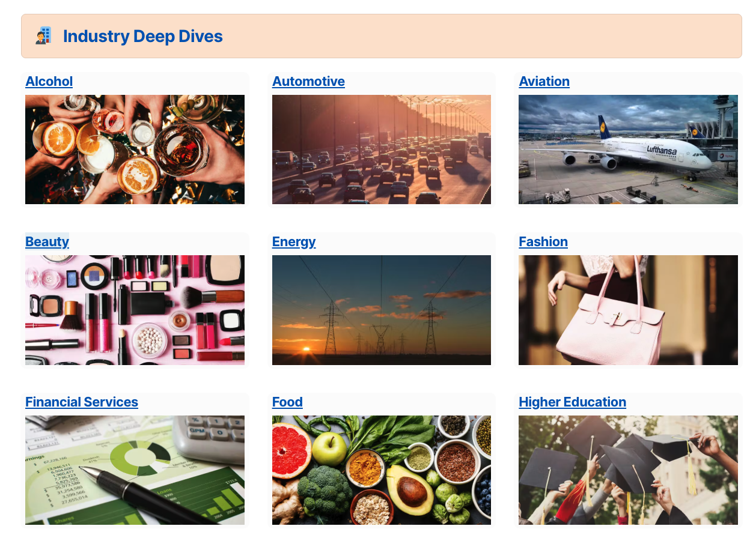Select the Lufthansa airplane photo

(x=628, y=150)
